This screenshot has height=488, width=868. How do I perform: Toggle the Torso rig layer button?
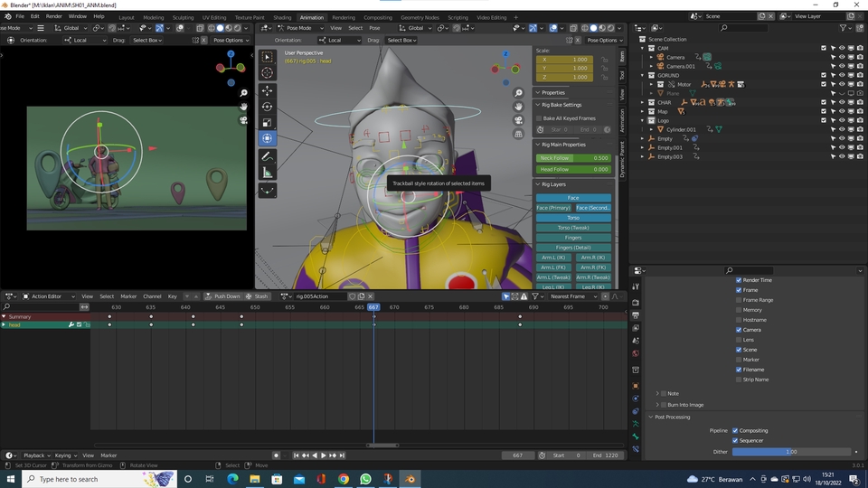(573, 218)
